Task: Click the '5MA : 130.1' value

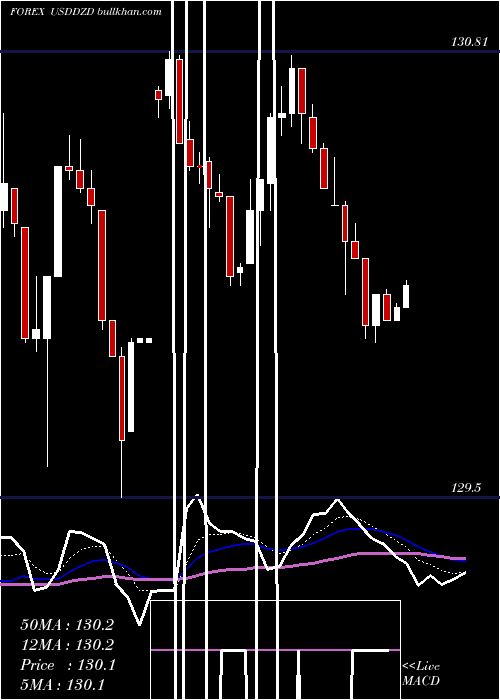Action: click(x=63, y=684)
